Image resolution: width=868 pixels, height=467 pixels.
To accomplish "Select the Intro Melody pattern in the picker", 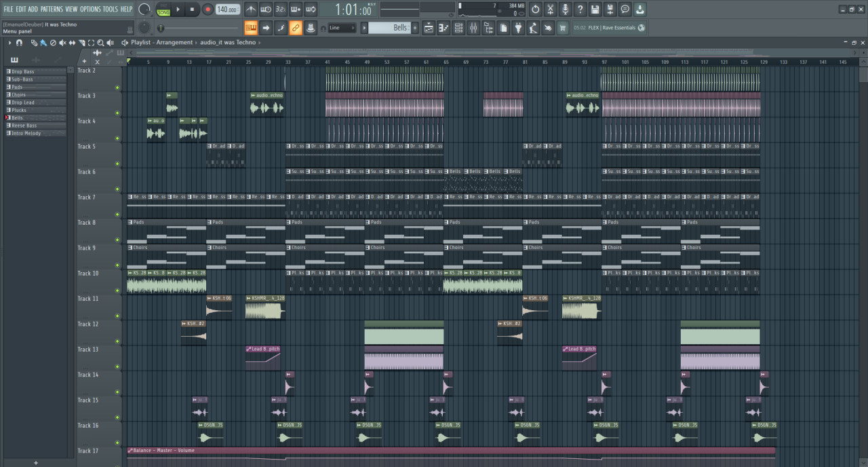I will point(36,133).
